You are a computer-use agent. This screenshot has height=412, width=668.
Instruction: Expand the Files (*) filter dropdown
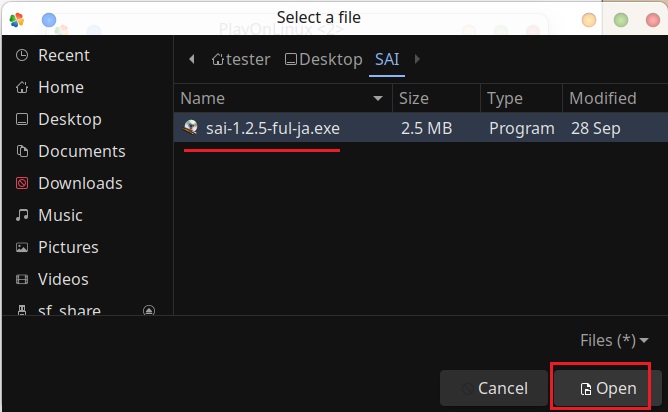[x=614, y=341]
